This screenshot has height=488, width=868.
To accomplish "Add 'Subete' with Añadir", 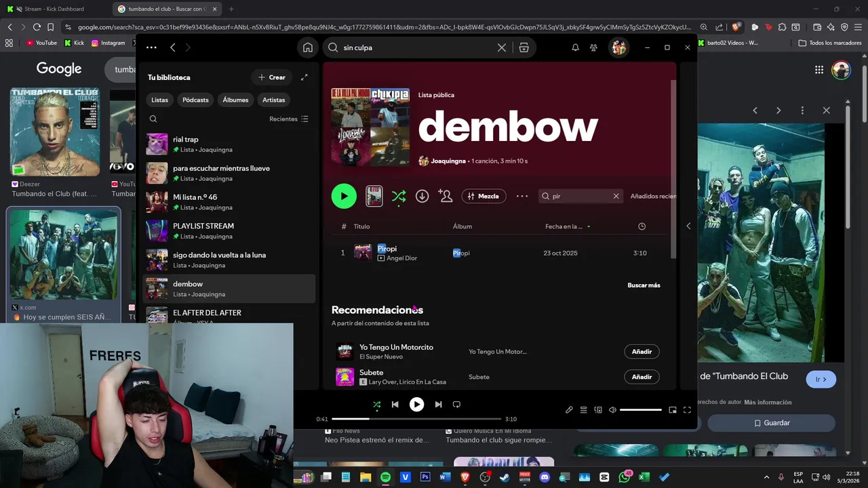I will point(642,377).
